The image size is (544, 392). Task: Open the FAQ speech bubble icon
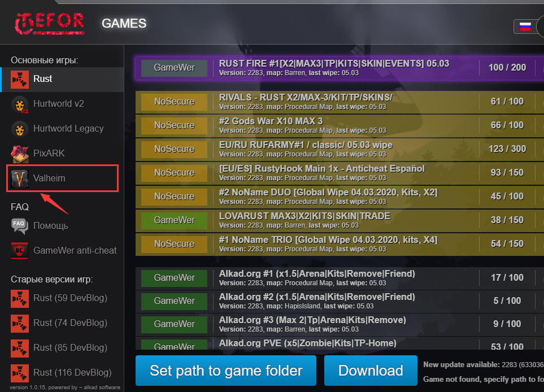20,226
